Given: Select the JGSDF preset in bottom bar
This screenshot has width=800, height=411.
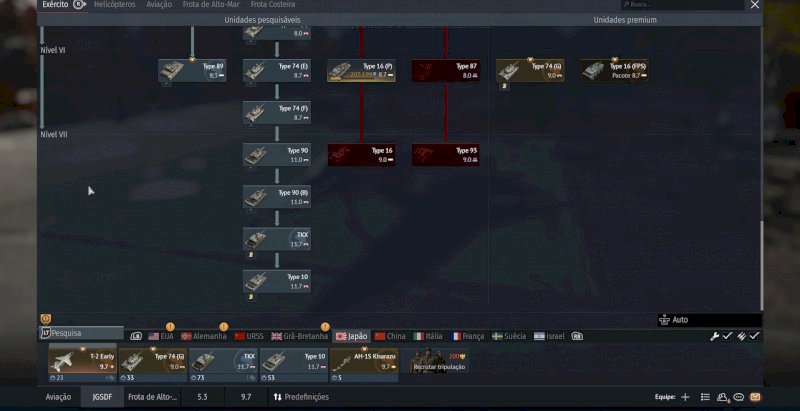Looking at the screenshot, I should pos(102,397).
